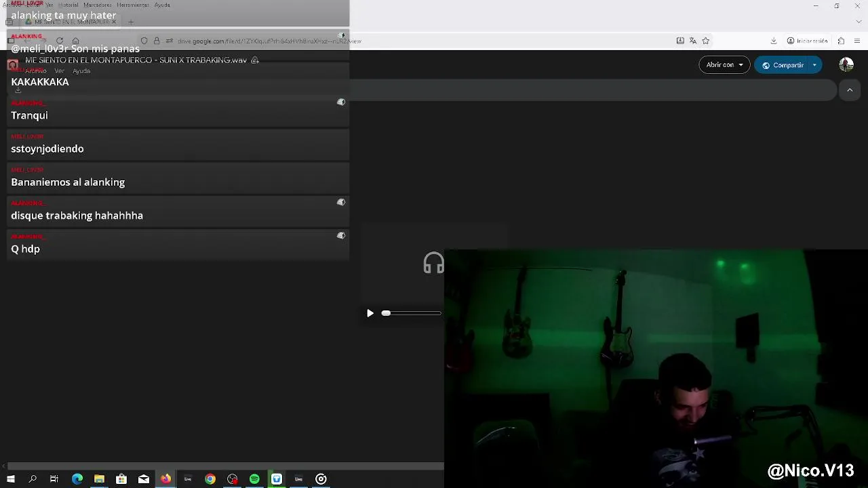Collapse the toolbar with chevron up
The image size is (868, 488).
850,90
